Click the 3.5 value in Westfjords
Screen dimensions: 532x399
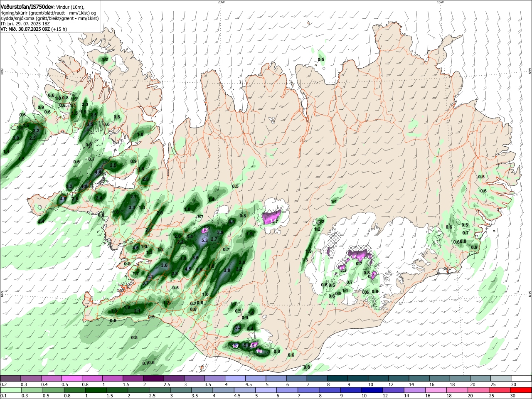(x=90, y=124)
